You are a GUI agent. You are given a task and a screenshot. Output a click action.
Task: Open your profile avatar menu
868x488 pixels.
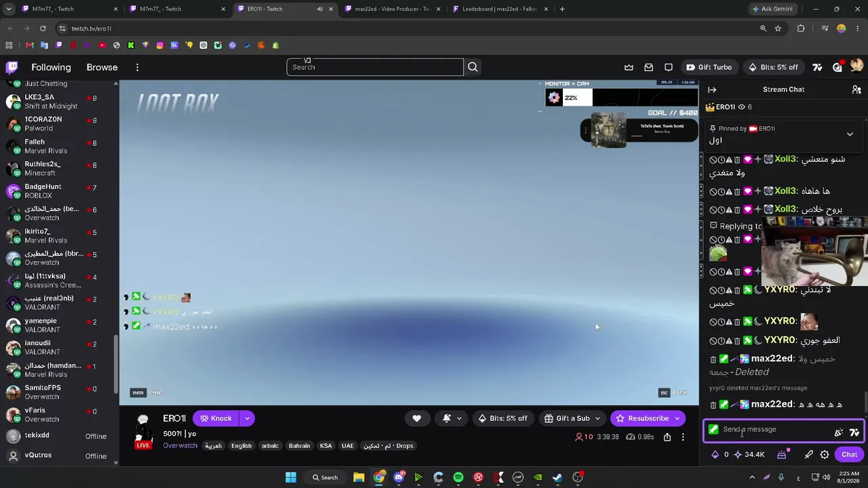(856, 66)
